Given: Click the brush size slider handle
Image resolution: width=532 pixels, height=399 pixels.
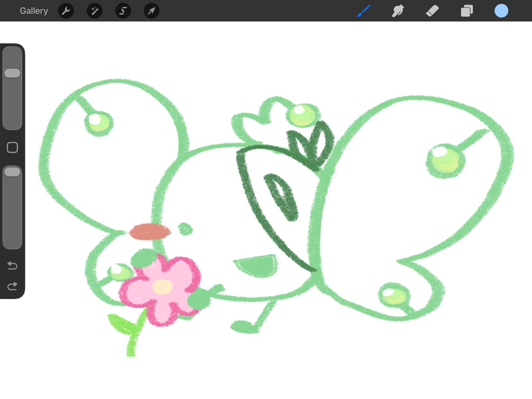Looking at the screenshot, I should [12, 73].
